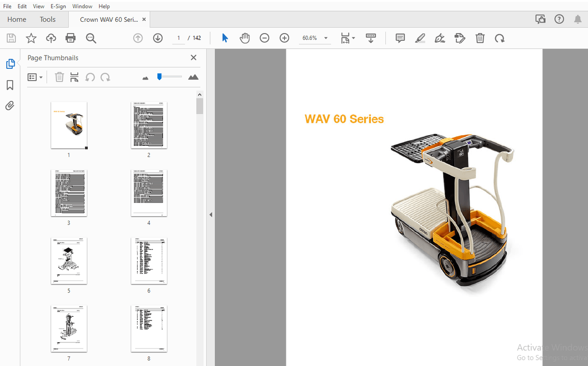Screen dimensions: 588x366
Task: Open the Page Thumbnails panel
Action: (x=10, y=64)
